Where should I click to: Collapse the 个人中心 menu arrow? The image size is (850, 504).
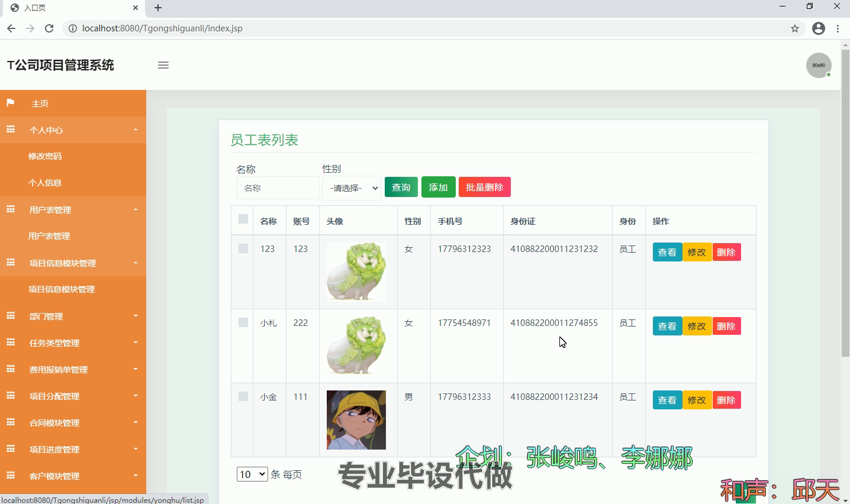coord(136,130)
